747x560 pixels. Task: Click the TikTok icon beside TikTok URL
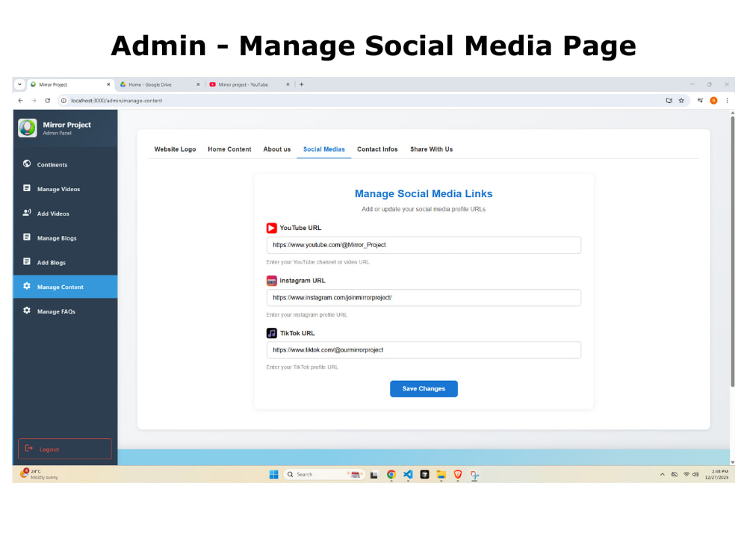(272, 333)
